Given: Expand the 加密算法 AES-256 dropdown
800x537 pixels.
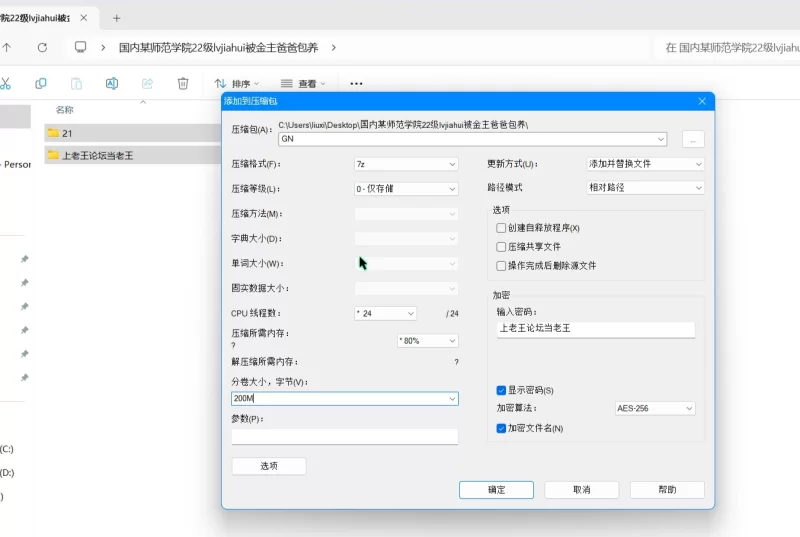Looking at the screenshot, I should (x=655, y=408).
